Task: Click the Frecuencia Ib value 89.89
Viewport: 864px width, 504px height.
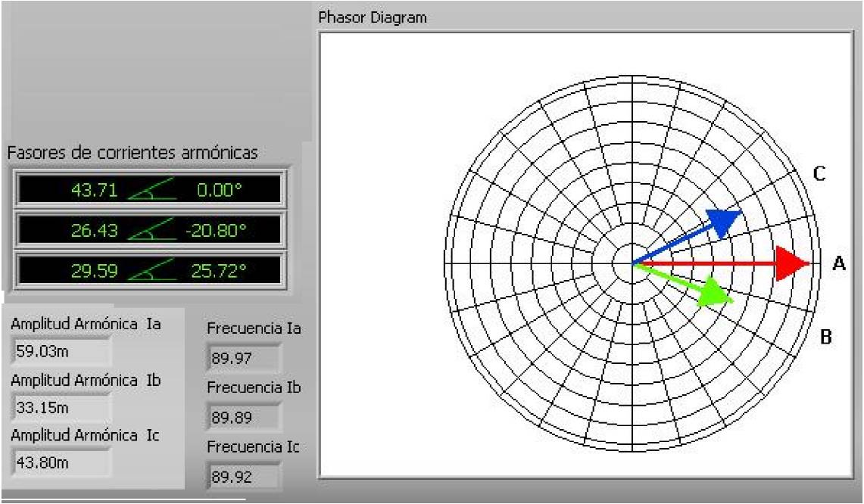Action: click(243, 418)
